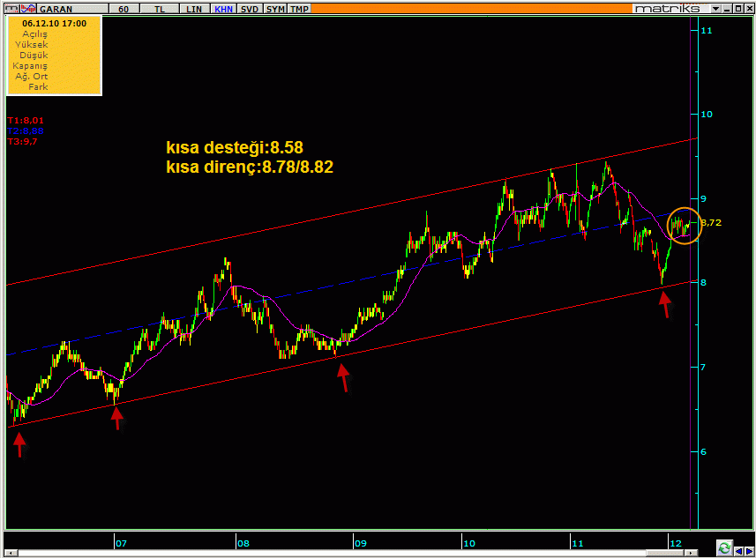Viewport: 756px width, 558px height.
Task: Change the TL currency selector
Action: pos(159,8)
